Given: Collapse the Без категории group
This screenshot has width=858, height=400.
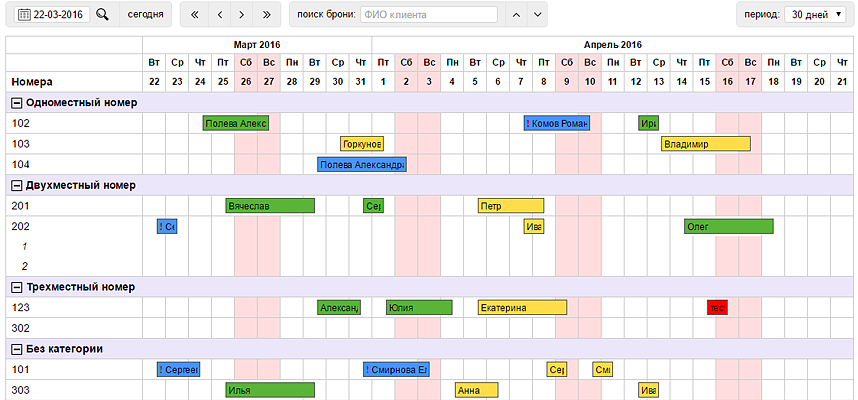Looking at the screenshot, I should pos(16,349).
